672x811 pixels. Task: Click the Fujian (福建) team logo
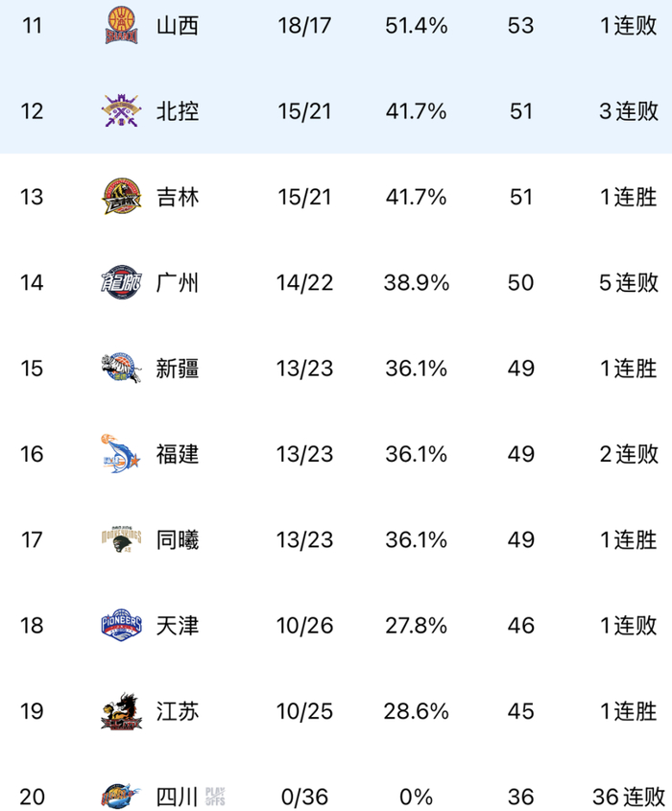(121, 454)
